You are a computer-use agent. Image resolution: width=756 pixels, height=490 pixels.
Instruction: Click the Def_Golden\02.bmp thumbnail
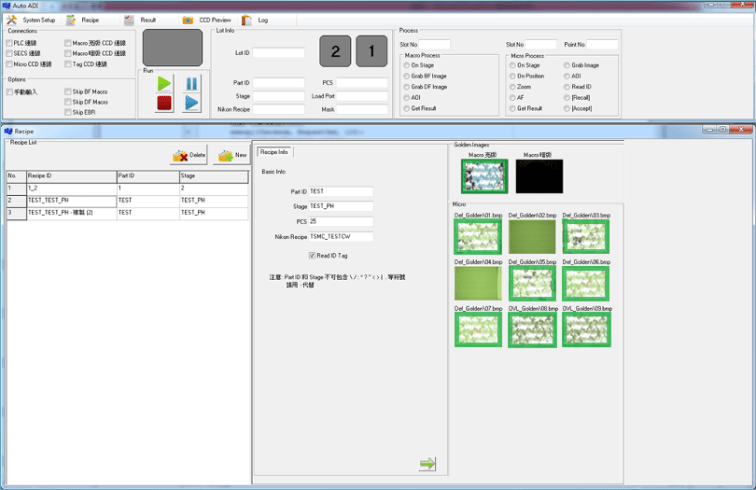pyautogui.click(x=531, y=237)
